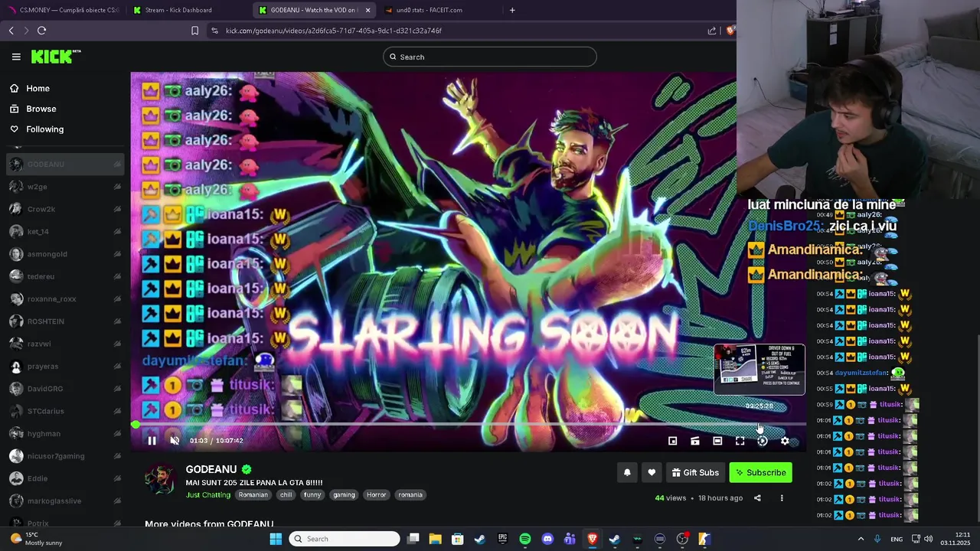Toggle theater mode in player
The height and width of the screenshot is (551, 980).
coord(717,441)
